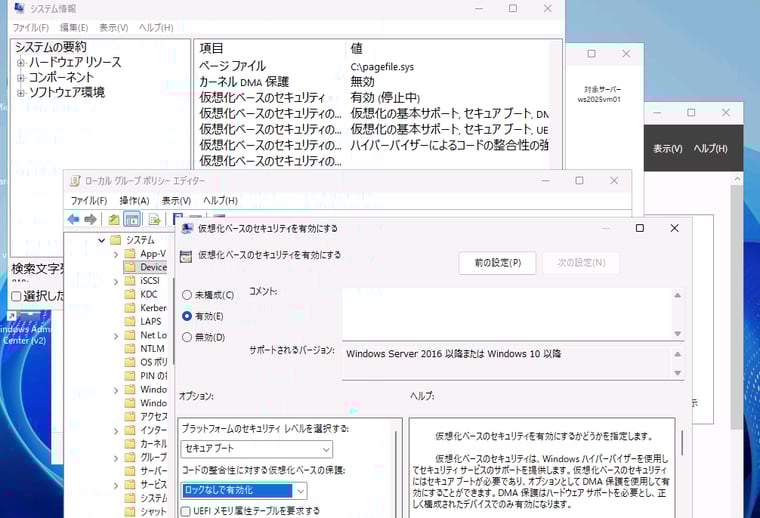760x518 pixels.
Task: Expand the Net Lo folder chevron
Action: pyautogui.click(x=116, y=335)
